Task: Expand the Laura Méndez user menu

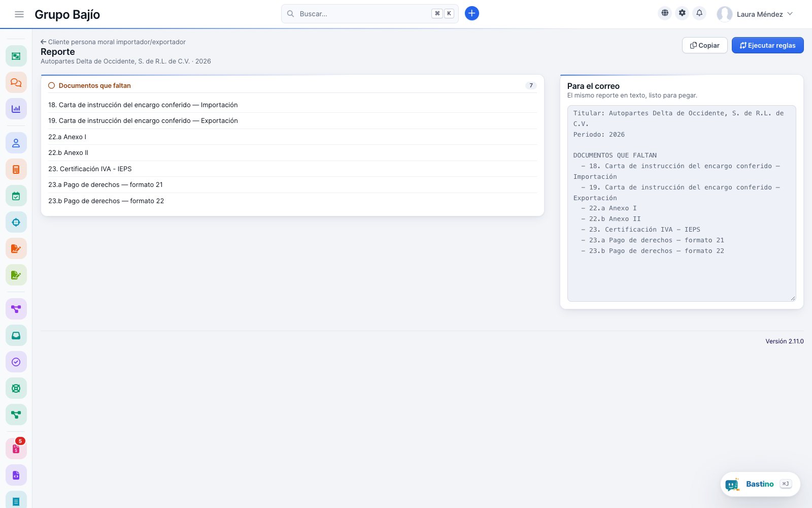Action: 755,14
